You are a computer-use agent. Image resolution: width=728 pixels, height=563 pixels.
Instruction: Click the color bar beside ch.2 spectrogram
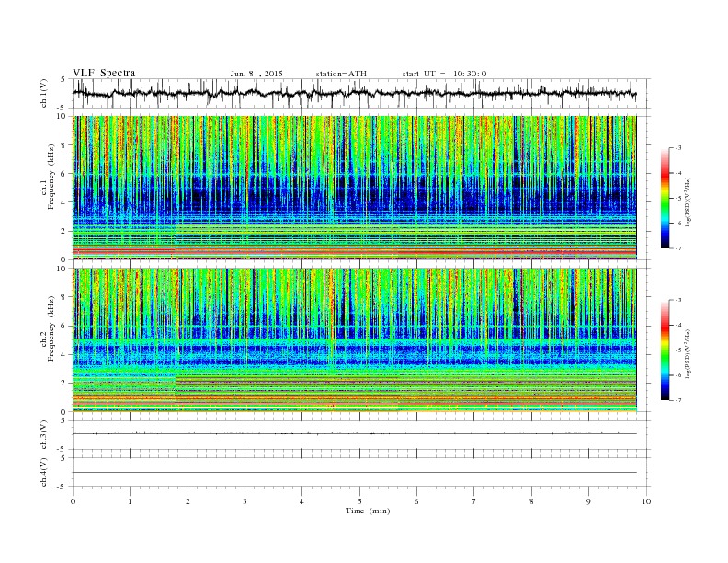[x=665, y=350]
